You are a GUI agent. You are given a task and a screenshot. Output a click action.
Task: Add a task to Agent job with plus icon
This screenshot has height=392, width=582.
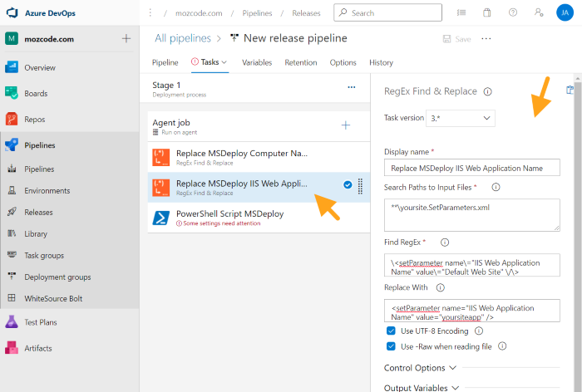(x=346, y=125)
